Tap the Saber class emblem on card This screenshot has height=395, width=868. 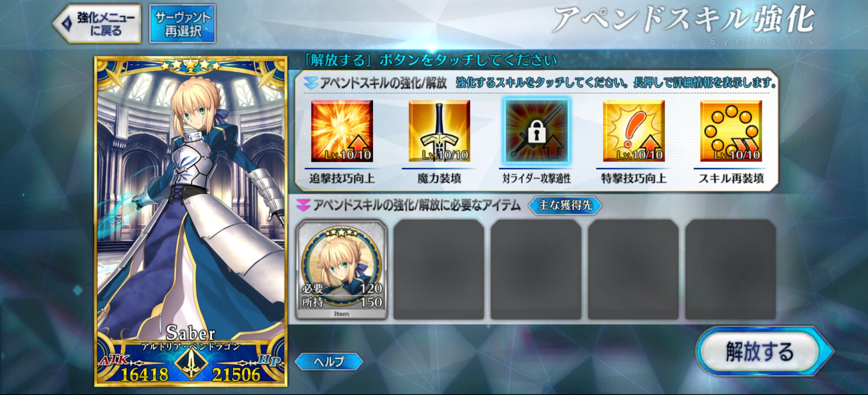[x=191, y=363]
